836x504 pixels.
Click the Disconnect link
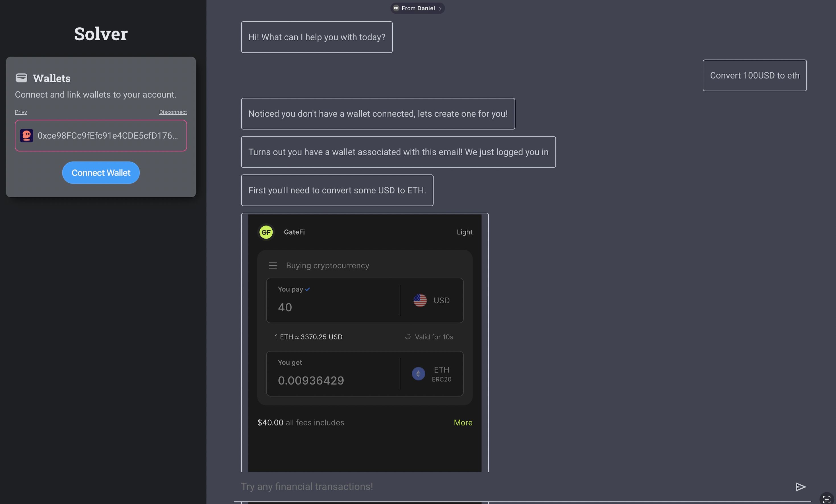pyautogui.click(x=173, y=112)
